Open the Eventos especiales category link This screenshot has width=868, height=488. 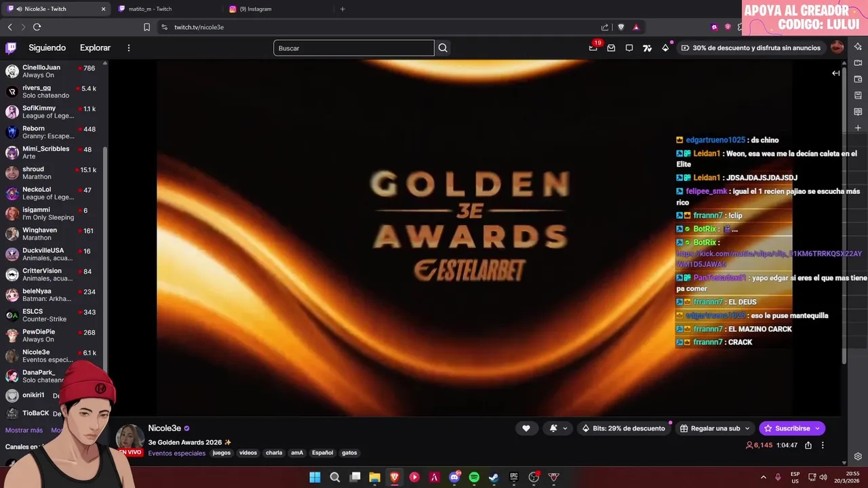tap(176, 453)
